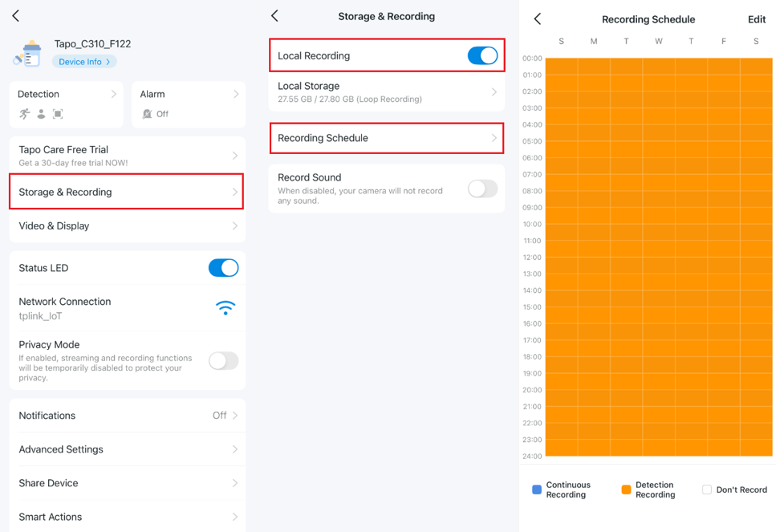
Task: Tap back arrow on Recording Schedule
Action: click(538, 19)
